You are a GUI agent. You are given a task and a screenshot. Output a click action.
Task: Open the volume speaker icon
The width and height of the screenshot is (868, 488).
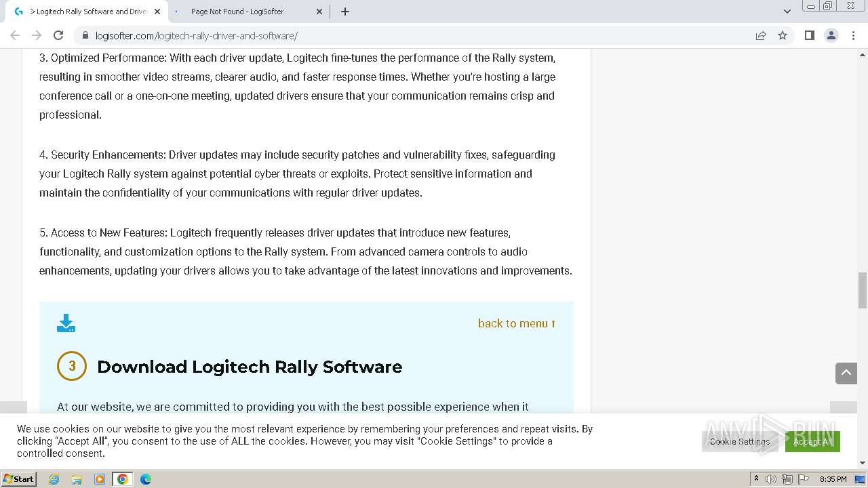tap(771, 479)
